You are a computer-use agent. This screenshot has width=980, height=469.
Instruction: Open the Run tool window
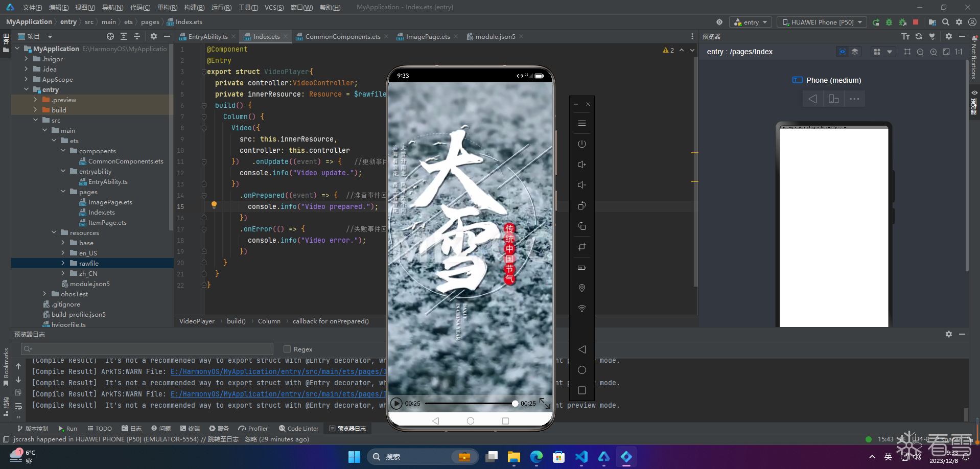point(67,429)
